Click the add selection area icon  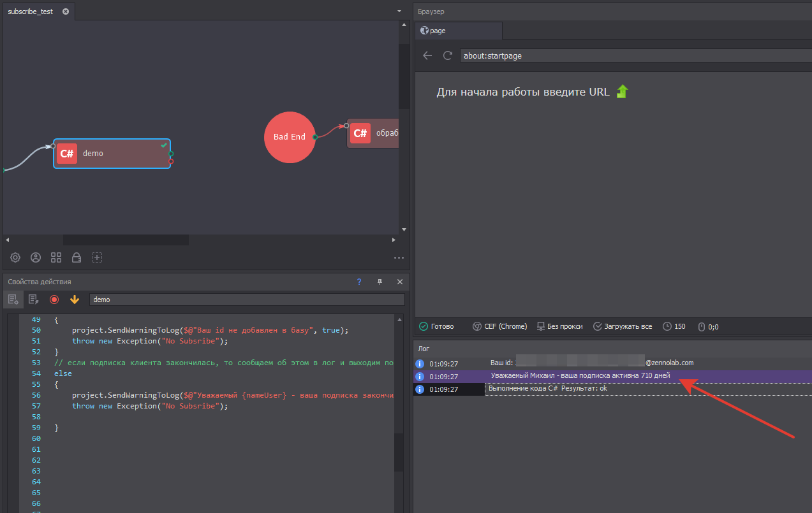[97, 257]
